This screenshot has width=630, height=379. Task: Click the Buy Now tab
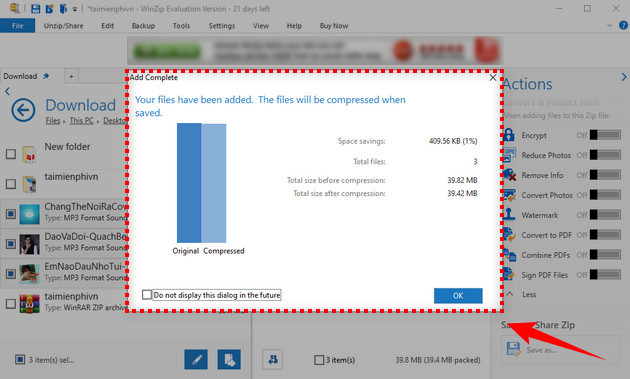pyautogui.click(x=334, y=26)
